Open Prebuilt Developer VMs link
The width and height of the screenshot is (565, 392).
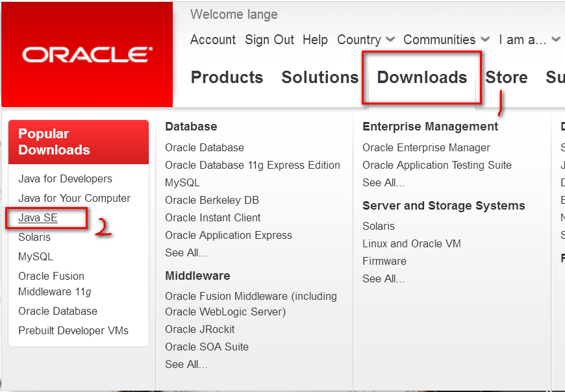tap(73, 330)
